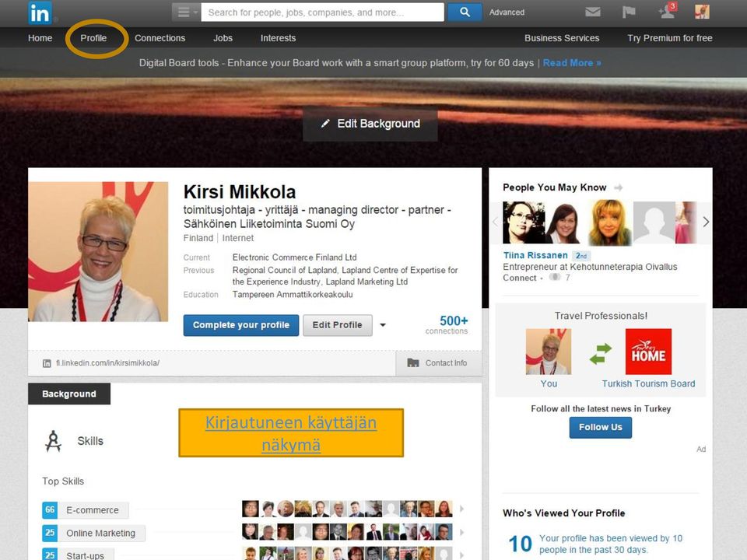Go to the Home menu
Image resolution: width=747 pixels, height=560 pixels.
tap(40, 38)
